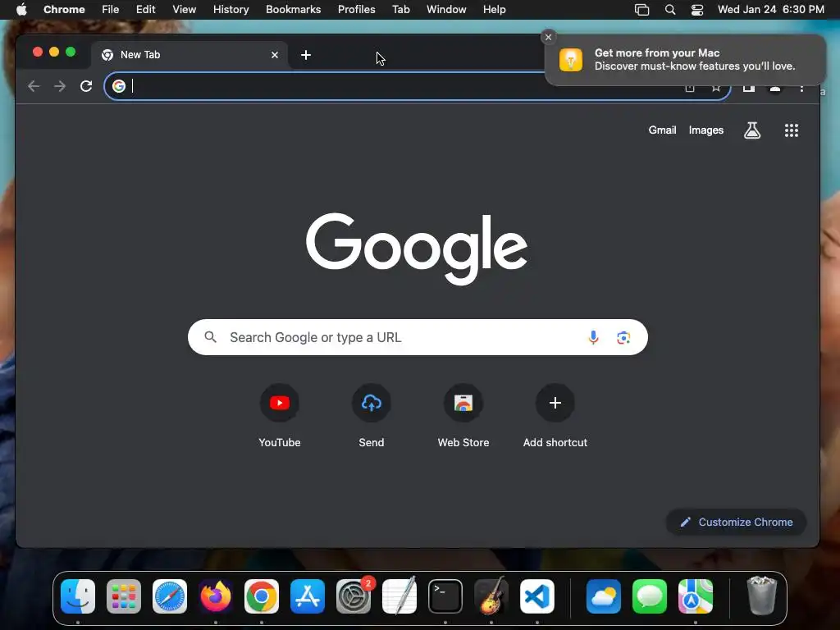This screenshot has height=630, width=840.
Task: Open Weather app from the dock
Action: point(604,596)
